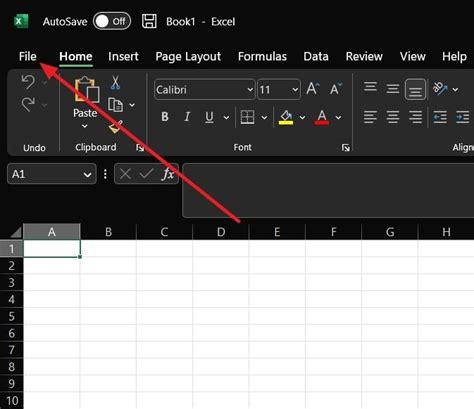
Task: Open the Insert ribbon tab
Action: (123, 56)
